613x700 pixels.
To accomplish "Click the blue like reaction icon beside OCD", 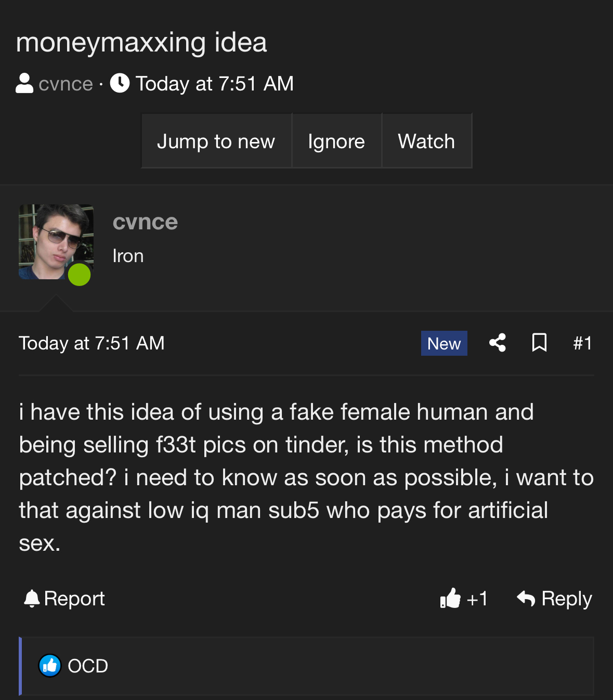I will (x=50, y=666).
